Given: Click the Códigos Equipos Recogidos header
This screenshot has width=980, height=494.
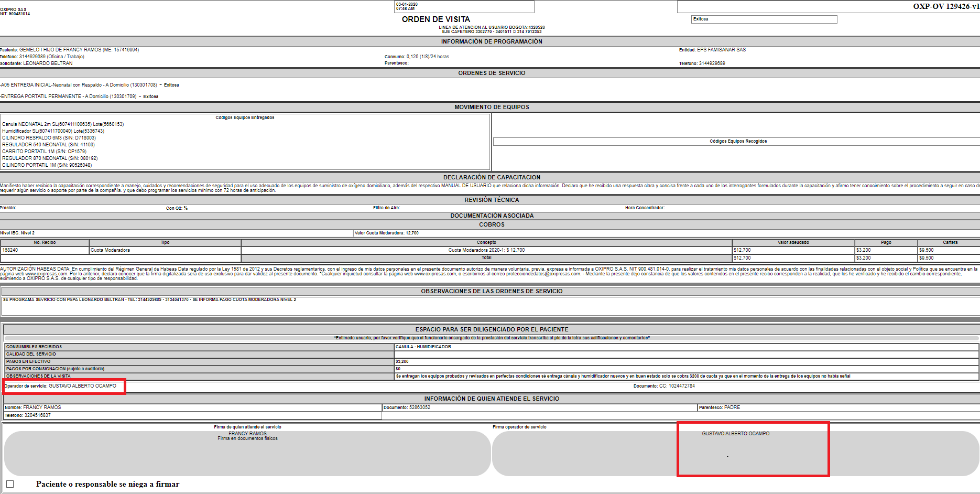Looking at the screenshot, I should coord(738,142).
